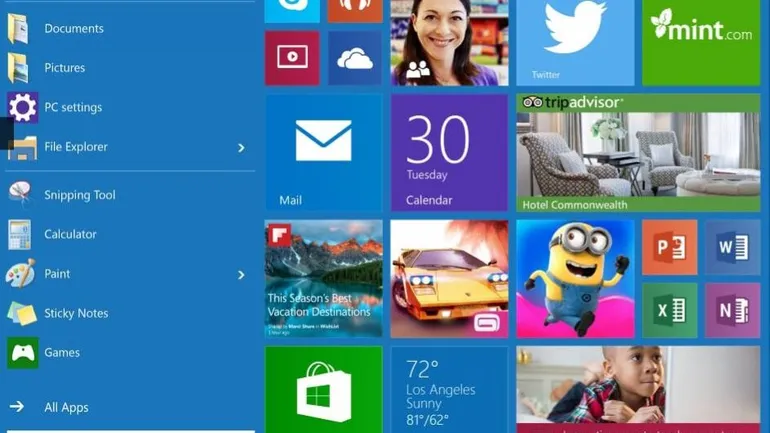The height and width of the screenshot is (433, 770).
Task: Expand the Paint jump list arrow
Action: [x=241, y=274]
